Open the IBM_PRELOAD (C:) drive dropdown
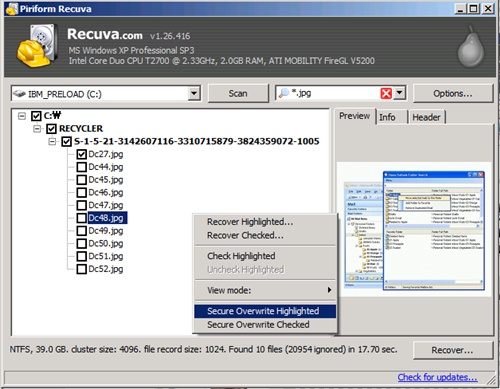The image size is (500, 389). coord(194,93)
